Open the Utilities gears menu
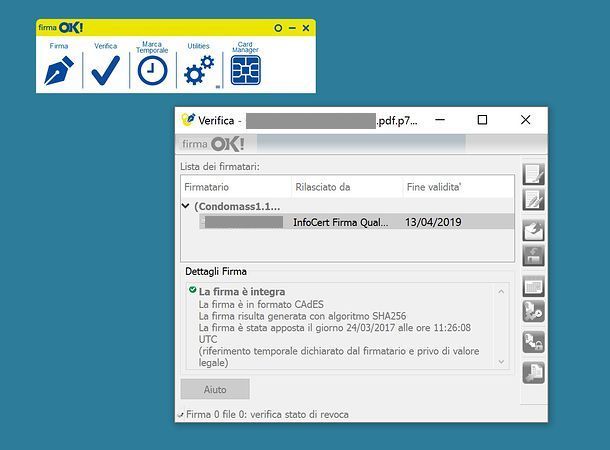The width and height of the screenshot is (610, 450). click(x=199, y=70)
